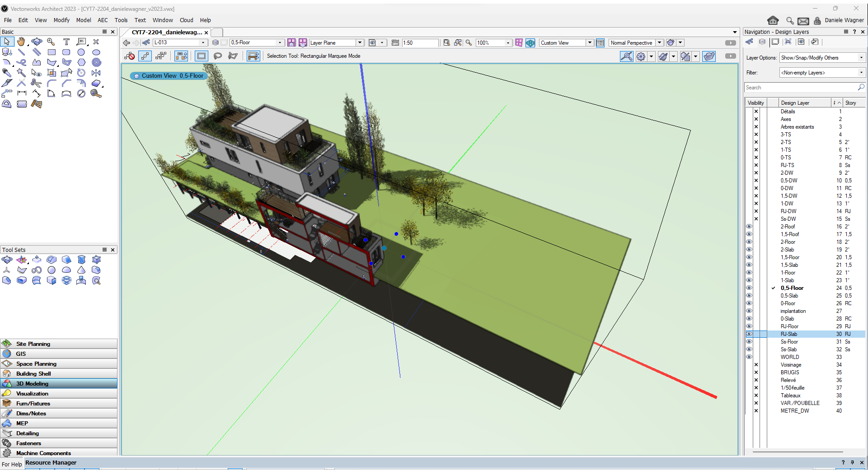This screenshot has height=470, width=868.
Task: Pick the Rectangle drawing tool
Action: (x=52, y=52)
